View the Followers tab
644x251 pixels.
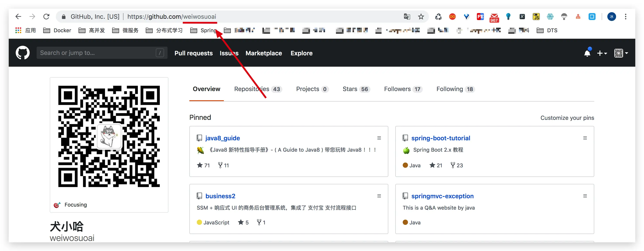click(x=403, y=89)
